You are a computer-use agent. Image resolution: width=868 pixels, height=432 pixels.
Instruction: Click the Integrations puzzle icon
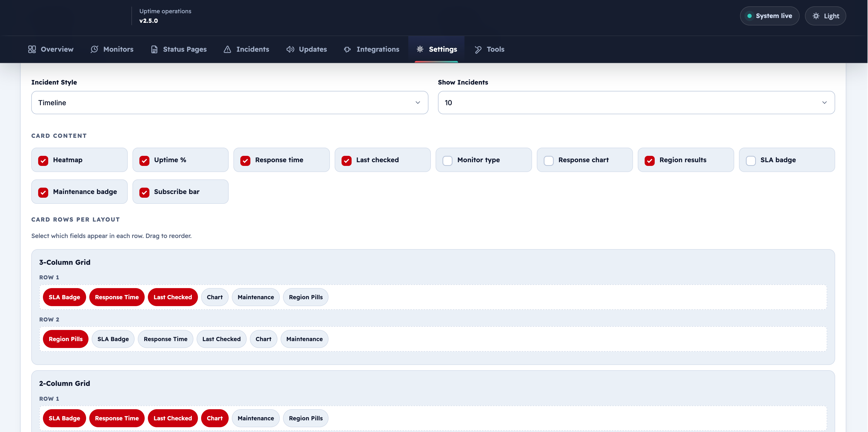click(x=347, y=49)
